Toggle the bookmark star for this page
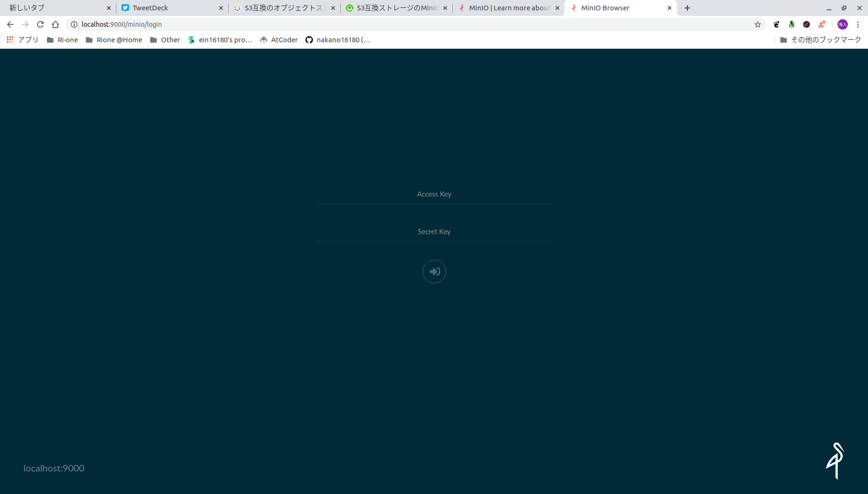 click(x=758, y=24)
